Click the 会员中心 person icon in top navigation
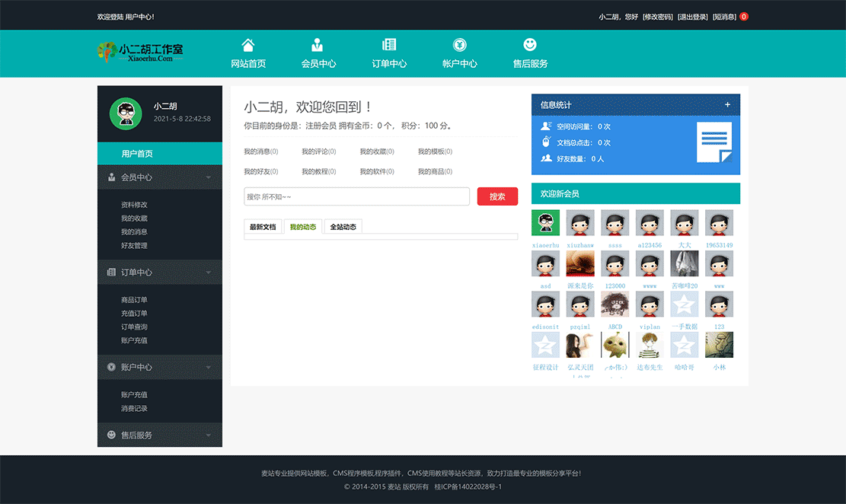 pyautogui.click(x=318, y=46)
